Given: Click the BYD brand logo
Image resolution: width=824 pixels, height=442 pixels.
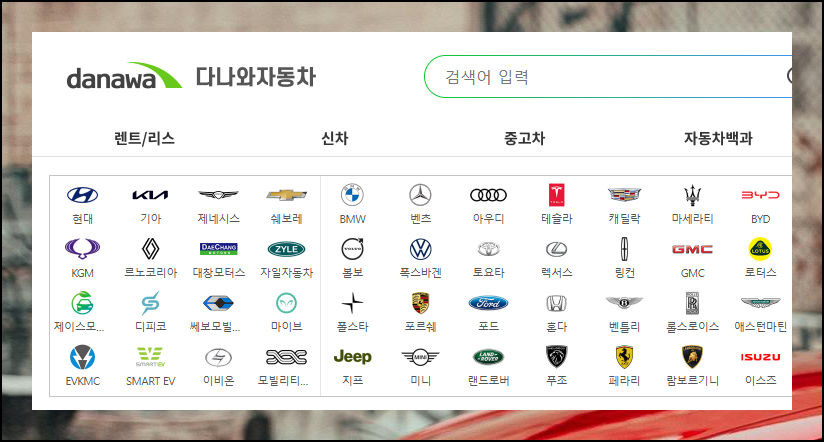Looking at the screenshot, I should (760, 195).
